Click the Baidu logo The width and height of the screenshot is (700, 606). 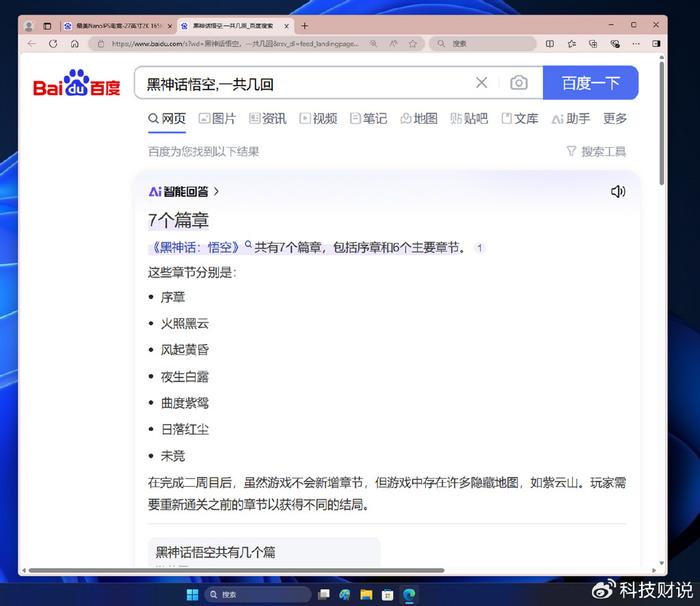[77, 83]
